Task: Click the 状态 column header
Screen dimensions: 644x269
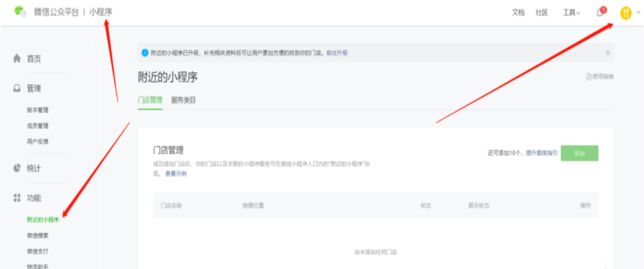Action: 426,205
